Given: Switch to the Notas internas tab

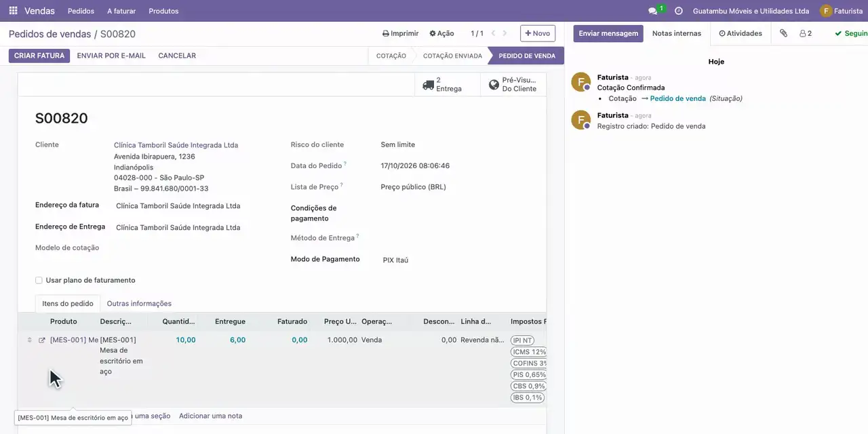Looking at the screenshot, I should pos(677,33).
